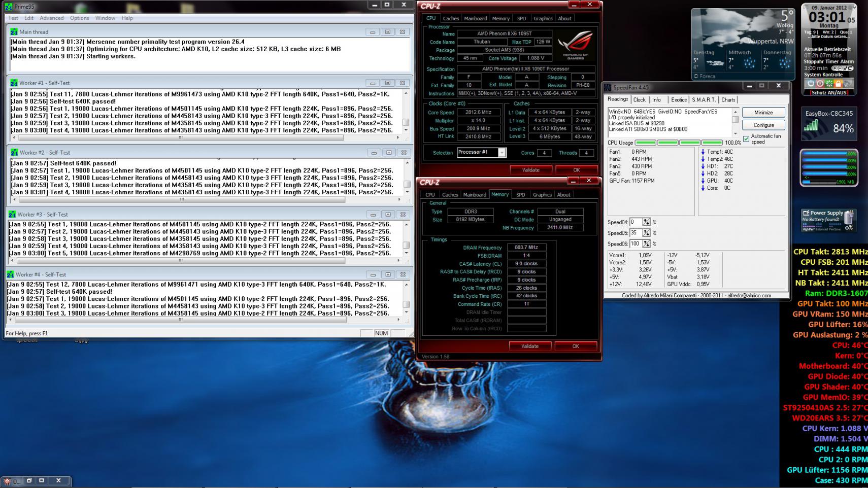Click the green standby icon in System Kontrolle
Image resolution: width=868 pixels, height=488 pixels.
[829, 83]
